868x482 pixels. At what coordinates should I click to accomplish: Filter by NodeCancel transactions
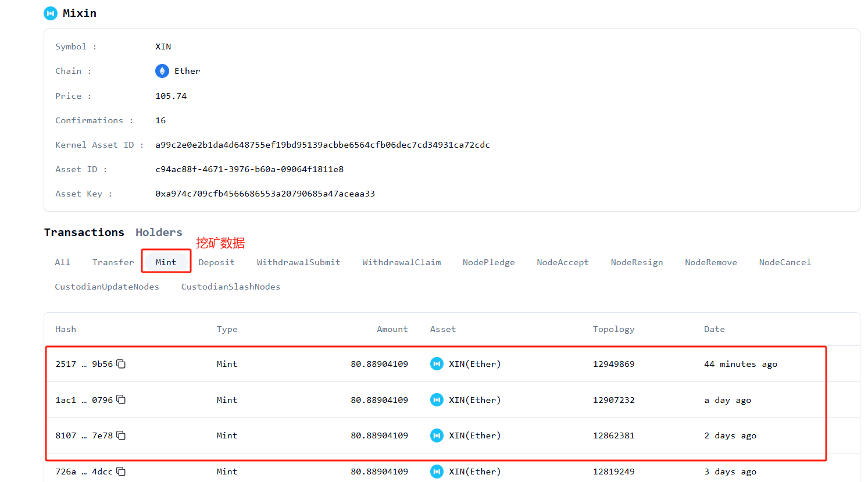click(785, 262)
